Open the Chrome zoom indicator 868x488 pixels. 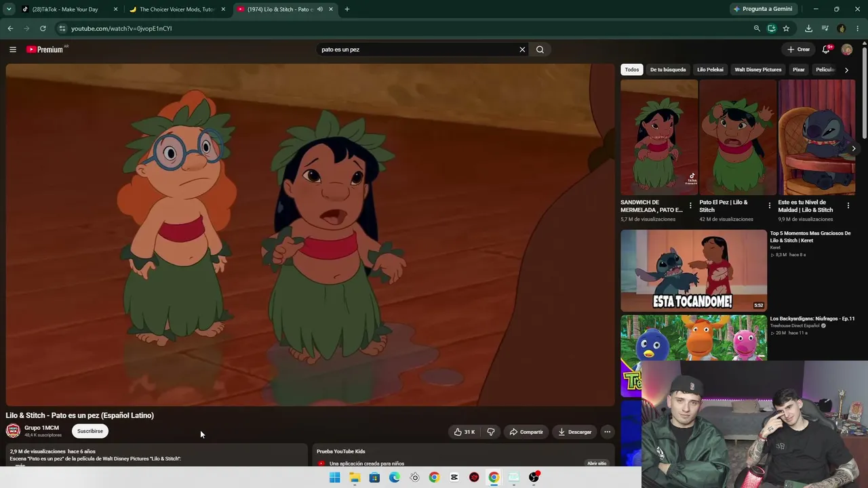pos(757,28)
